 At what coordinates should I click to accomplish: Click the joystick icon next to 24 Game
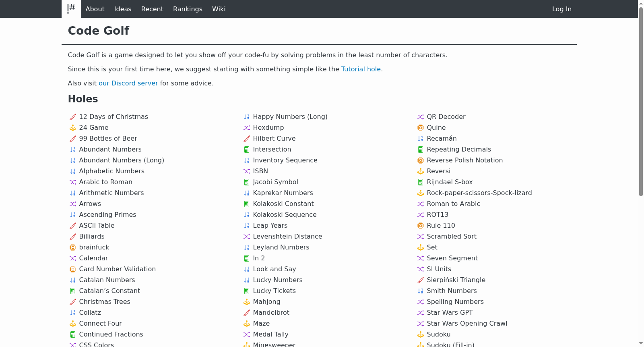73,128
